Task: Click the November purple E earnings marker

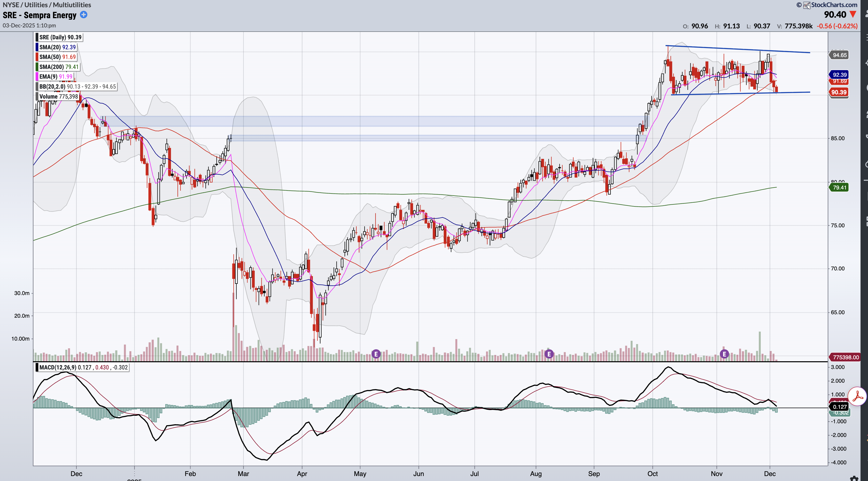Action: (x=724, y=354)
